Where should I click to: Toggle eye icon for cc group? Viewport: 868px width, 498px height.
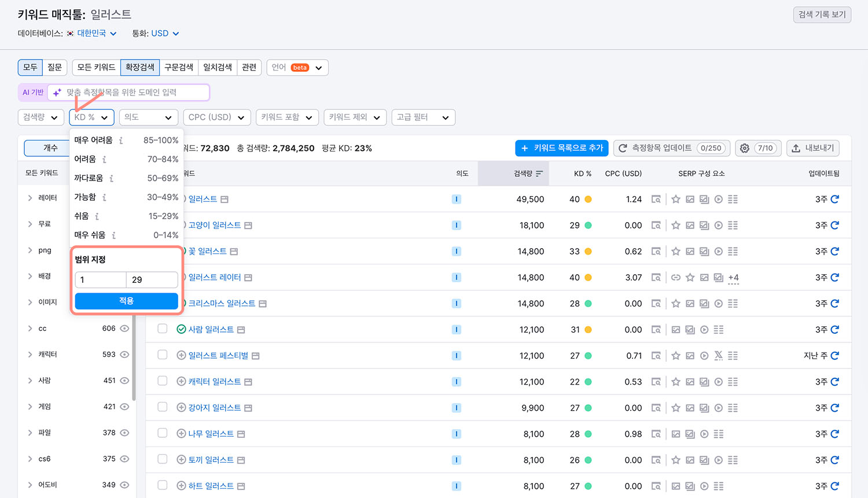(x=124, y=329)
